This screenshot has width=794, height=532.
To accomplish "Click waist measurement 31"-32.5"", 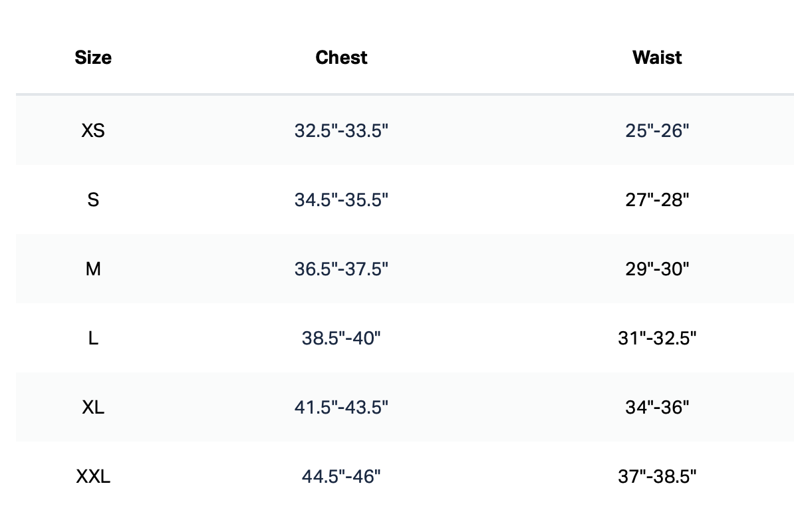I will click(657, 338).
